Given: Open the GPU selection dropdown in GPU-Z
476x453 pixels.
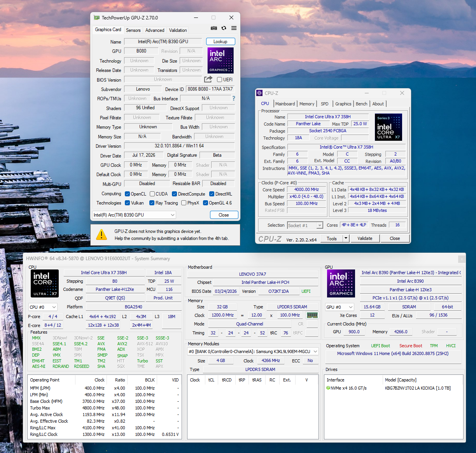Looking at the screenshot, I should 134,215.
